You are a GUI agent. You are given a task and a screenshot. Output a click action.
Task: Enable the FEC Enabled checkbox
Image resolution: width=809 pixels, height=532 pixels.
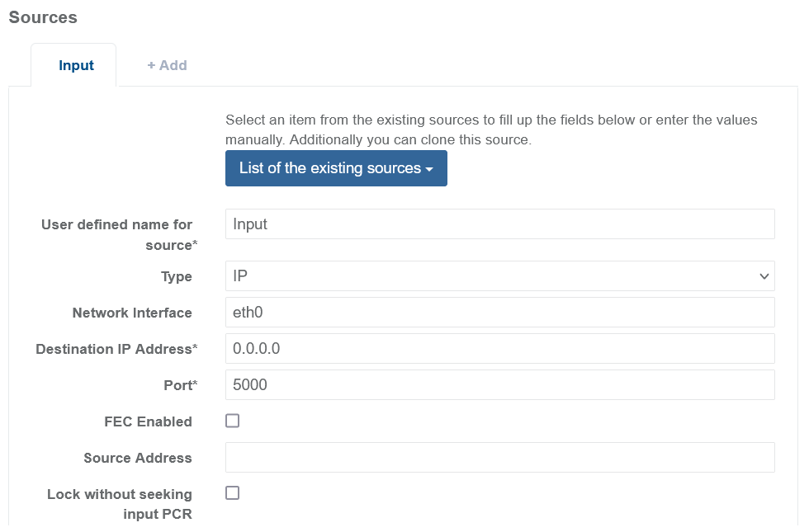click(233, 421)
